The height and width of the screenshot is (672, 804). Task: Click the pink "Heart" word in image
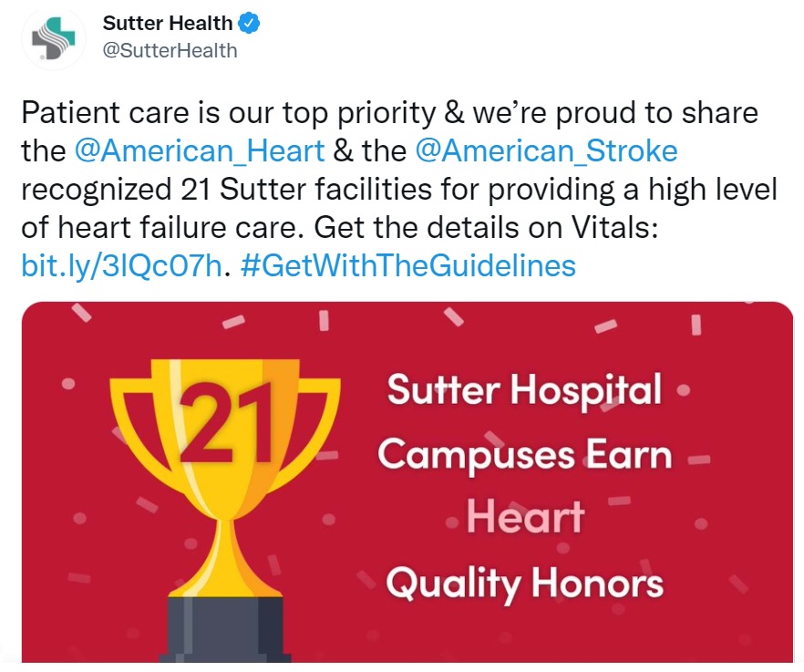526,518
